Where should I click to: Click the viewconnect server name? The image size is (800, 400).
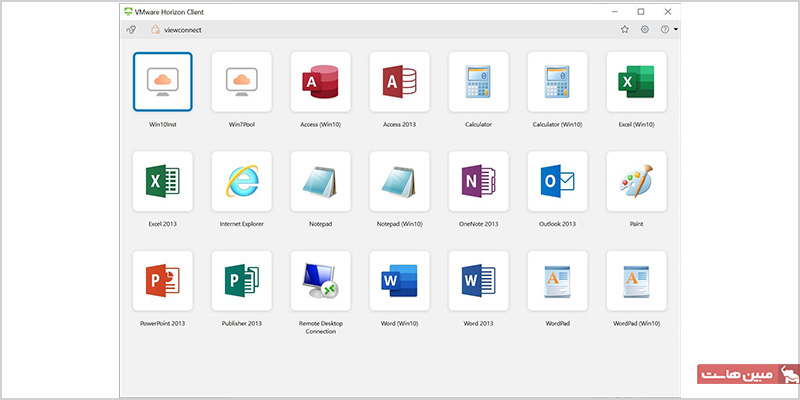click(183, 30)
